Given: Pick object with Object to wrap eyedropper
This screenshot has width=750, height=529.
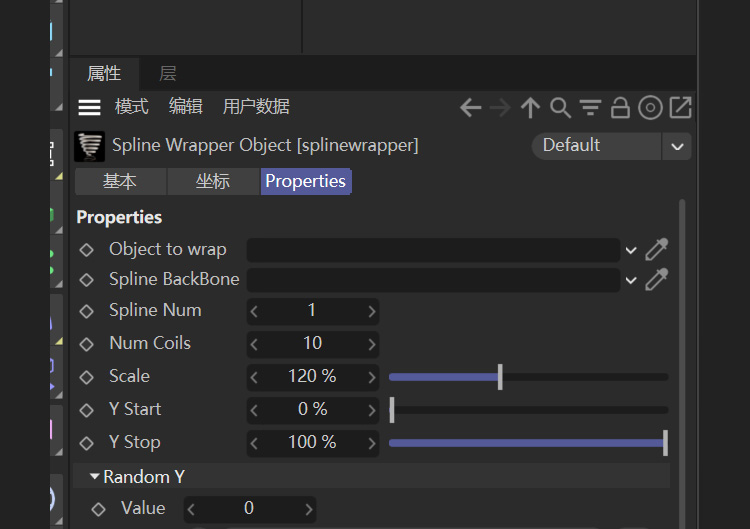Looking at the screenshot, I should 656,249.
